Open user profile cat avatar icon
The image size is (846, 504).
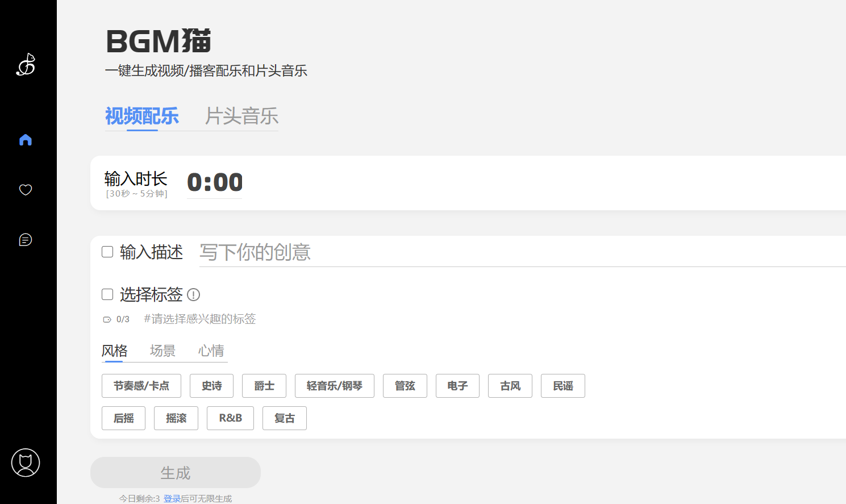point(26,463)
